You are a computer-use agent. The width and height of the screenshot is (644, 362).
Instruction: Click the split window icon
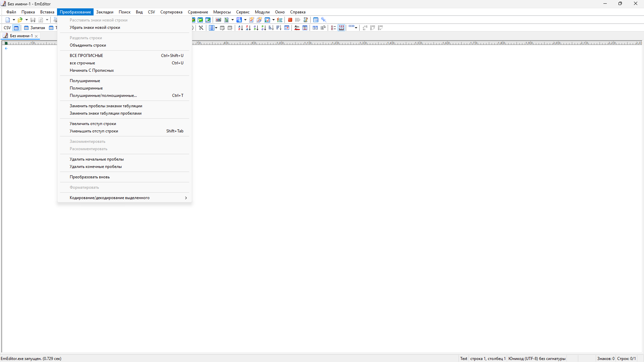[x=316, y=20]
